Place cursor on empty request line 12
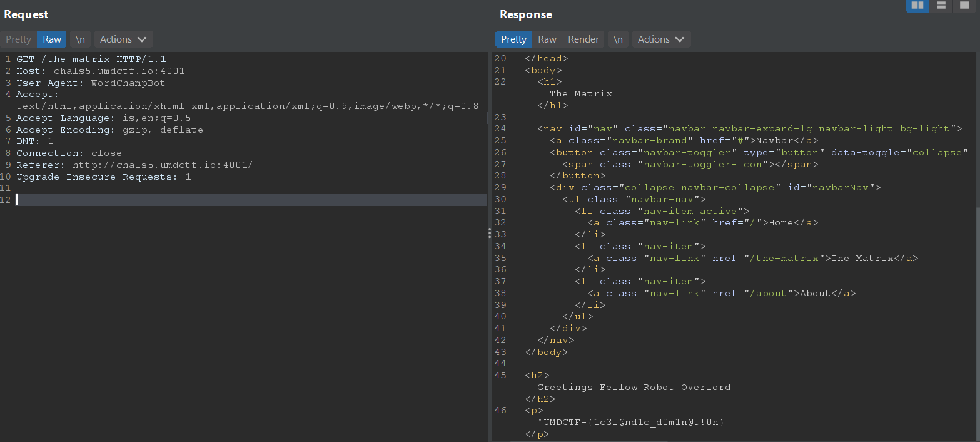 250,200
